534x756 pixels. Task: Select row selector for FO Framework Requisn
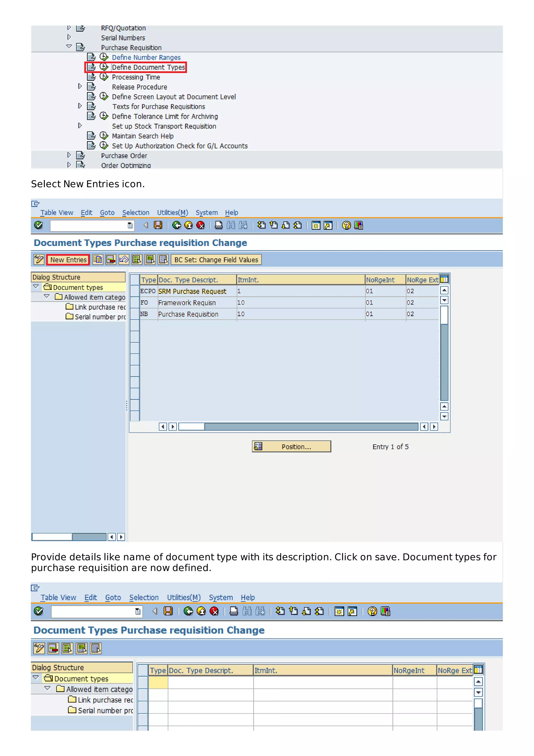point(135,302)
